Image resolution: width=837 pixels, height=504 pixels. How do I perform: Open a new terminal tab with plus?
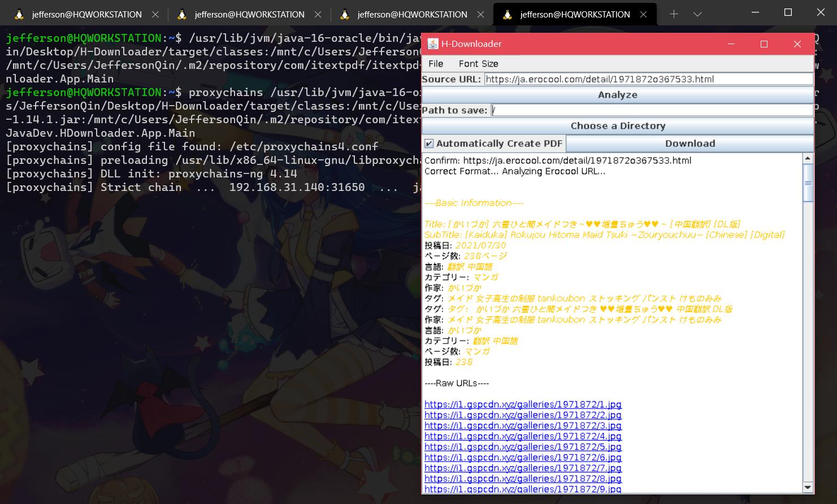(674, 14)
